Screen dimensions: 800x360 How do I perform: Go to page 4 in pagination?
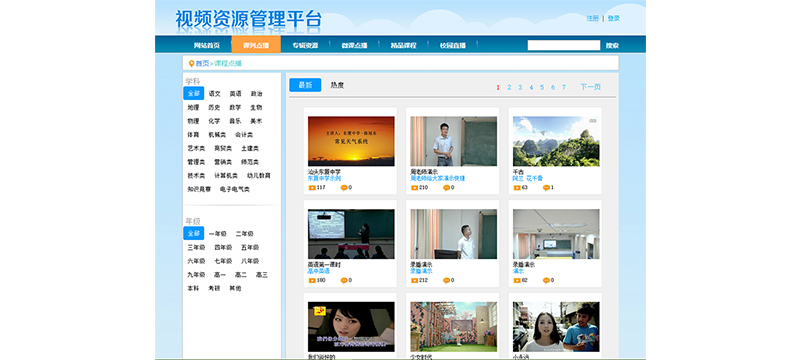[531, 87]
